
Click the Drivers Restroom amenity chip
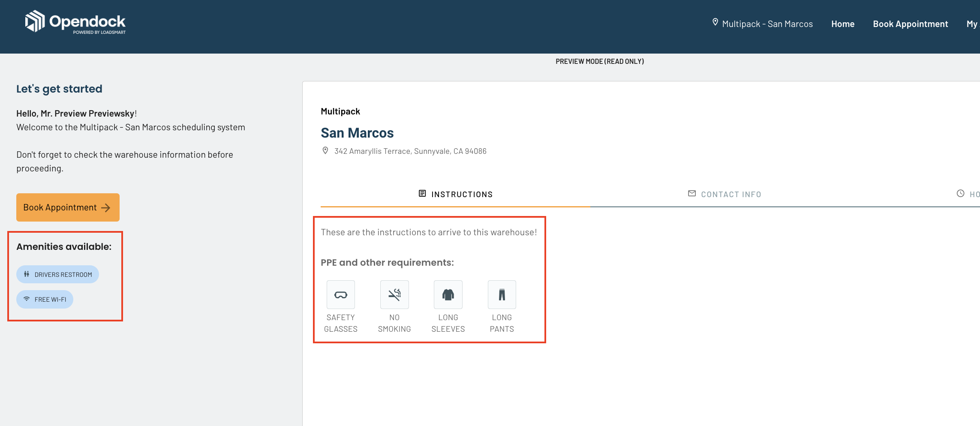coord(58,274)
